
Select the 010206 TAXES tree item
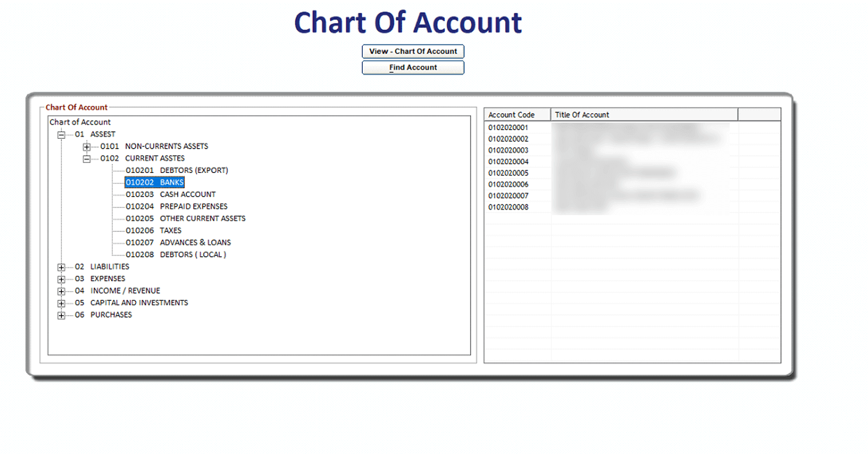tap(153, 231)
